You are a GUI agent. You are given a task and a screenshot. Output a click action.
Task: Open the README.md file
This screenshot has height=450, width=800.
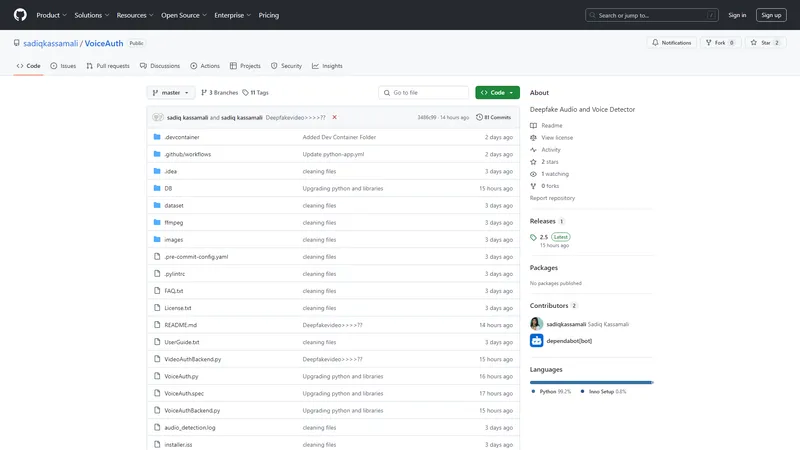180,325
